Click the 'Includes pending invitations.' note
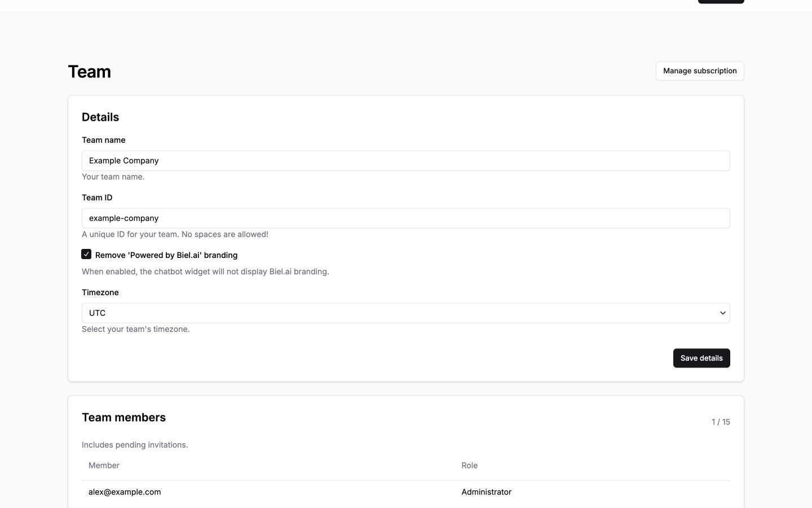 [135, 445]
